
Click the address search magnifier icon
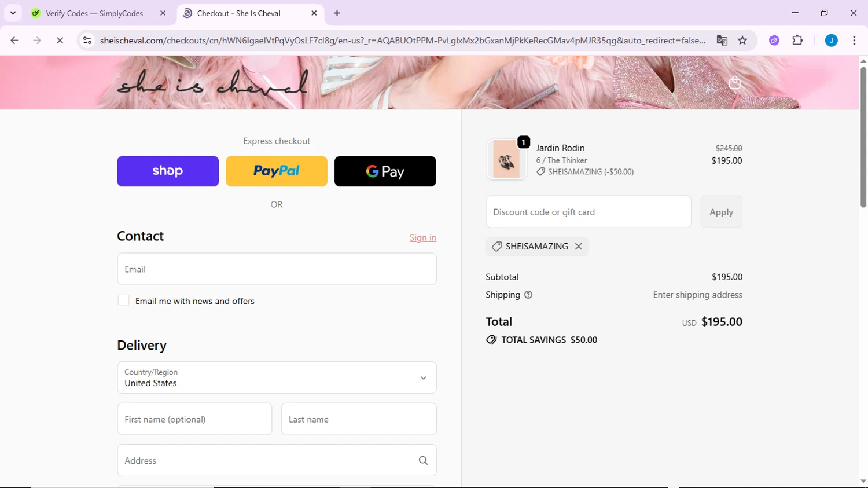(423, 461)
